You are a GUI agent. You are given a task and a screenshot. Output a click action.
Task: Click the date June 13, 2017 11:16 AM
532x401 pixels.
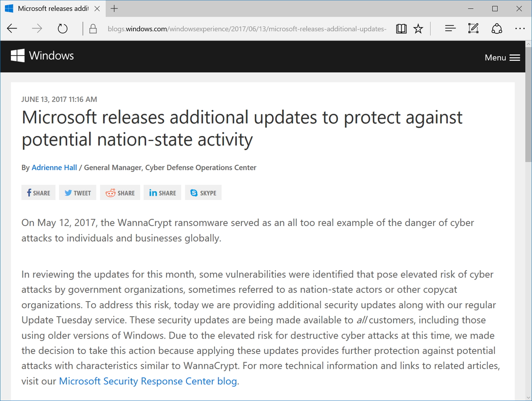tap(59, 99)
